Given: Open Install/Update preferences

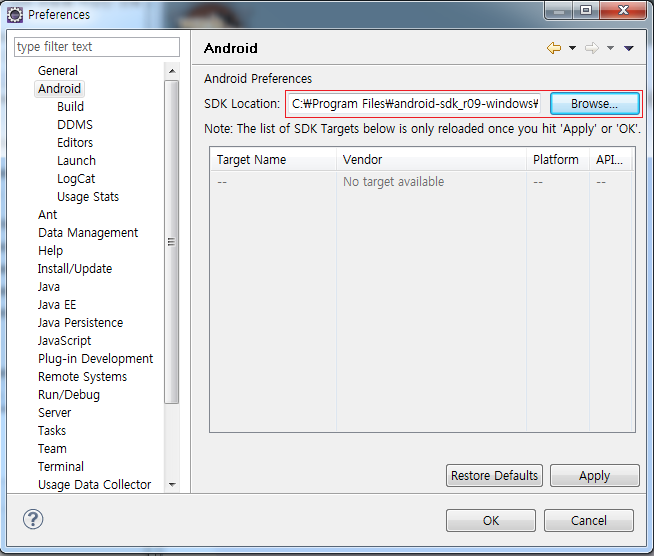Looking at the screenshot, I should click(75, 268).
